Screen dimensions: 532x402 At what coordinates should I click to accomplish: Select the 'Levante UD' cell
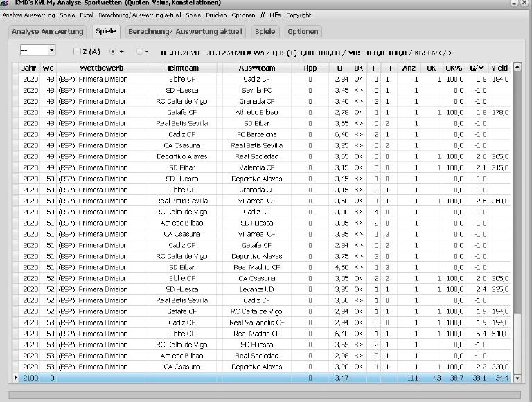point(257,289)
